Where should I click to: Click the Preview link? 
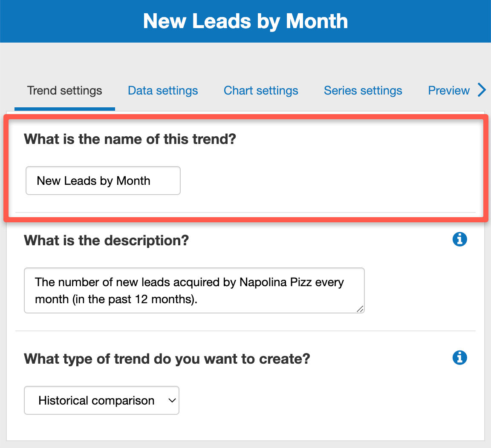pos(448,90)
